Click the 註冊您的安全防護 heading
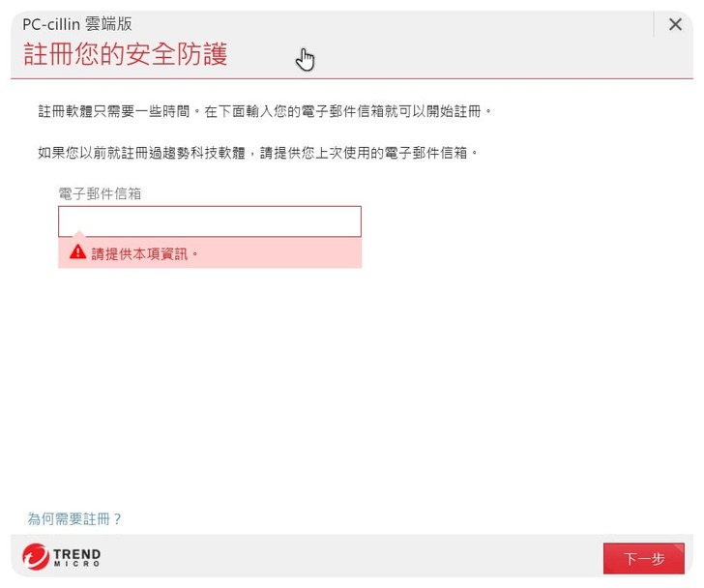704x588 pixels. pyautogui.click(x=125, y=54)
